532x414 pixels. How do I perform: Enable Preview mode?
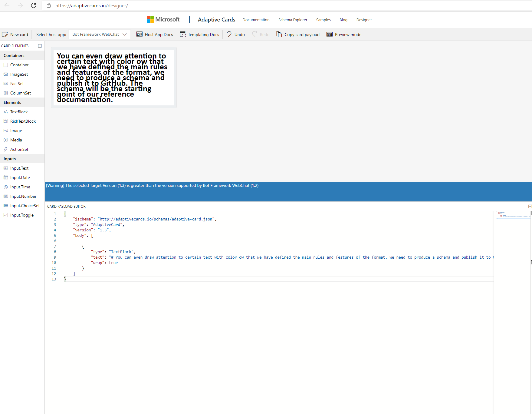(344, 34)
